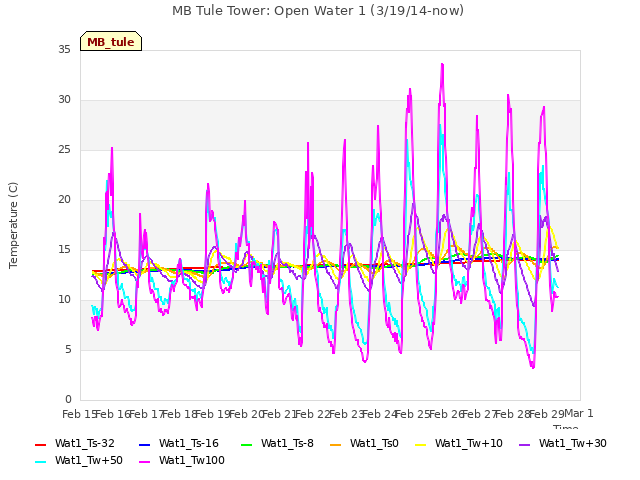Click the red Wat1_Ts-32 legend swatch
The width and height of the screenshot is (640, 480).
[x=41, y=444]
